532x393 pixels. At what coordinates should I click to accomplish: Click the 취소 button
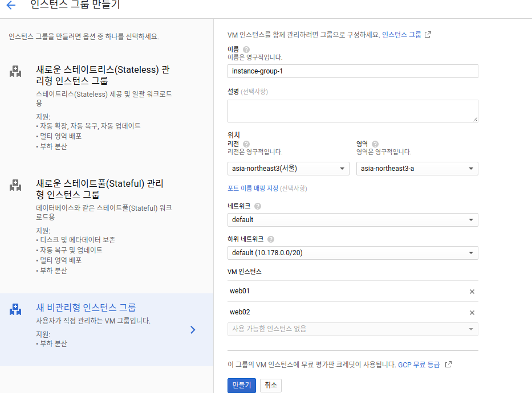point(271,385)
